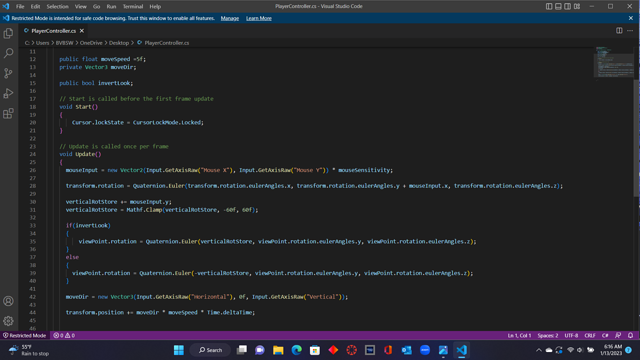
Task: Open Customize Layout icon in title bar
Action: click(x=577, y=6)
